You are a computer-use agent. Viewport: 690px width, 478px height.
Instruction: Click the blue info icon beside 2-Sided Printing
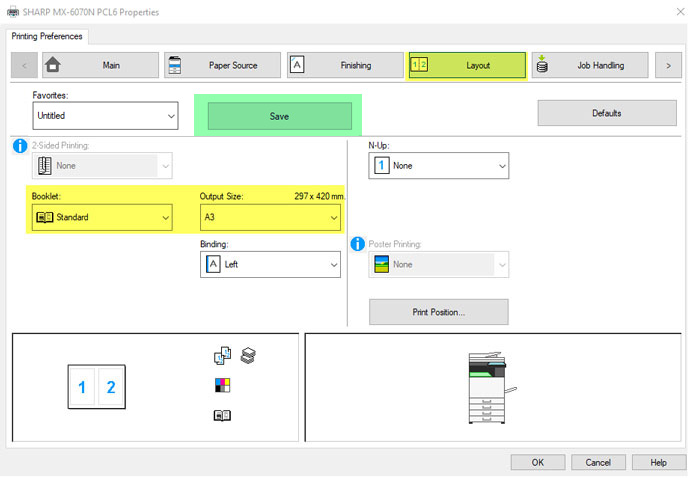(x=19, y=146)
